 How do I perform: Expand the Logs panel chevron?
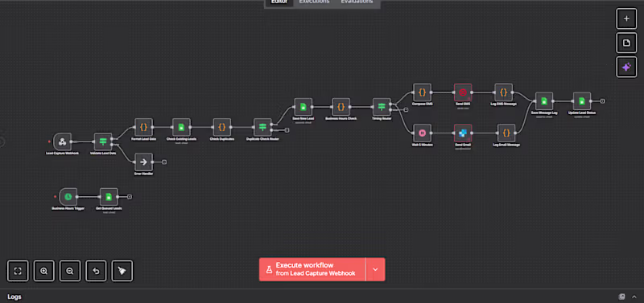tap(634, 297)
